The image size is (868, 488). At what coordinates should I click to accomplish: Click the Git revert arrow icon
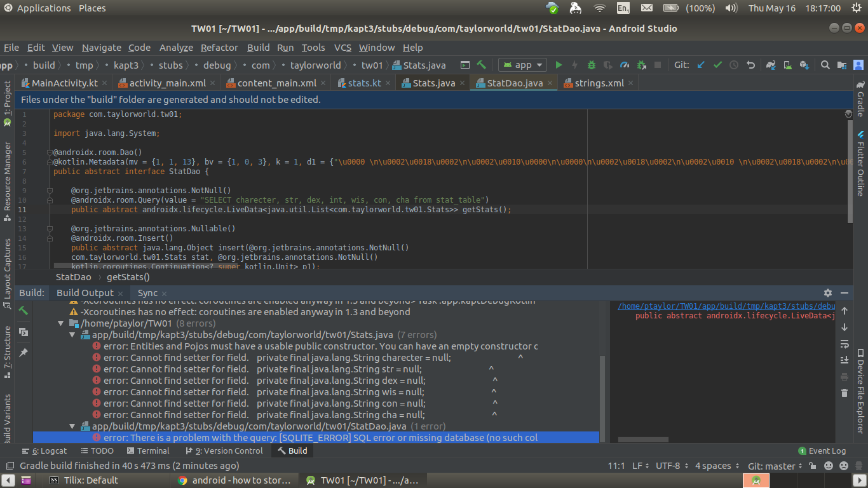pyautogui.click(x=750, y=65)
